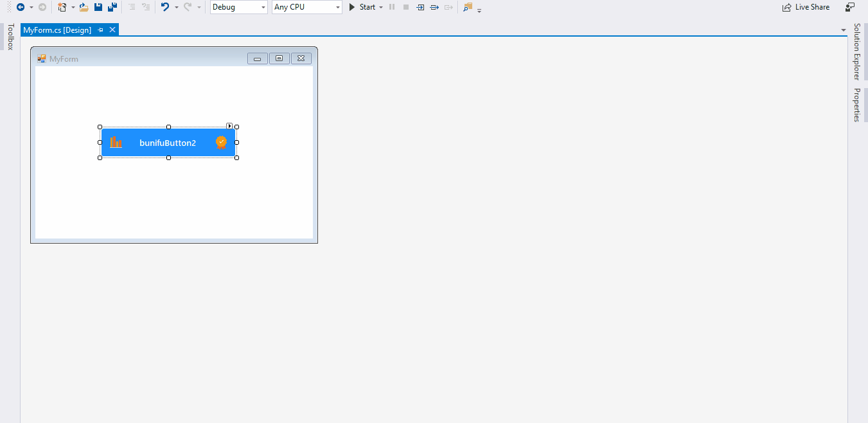
Task: Click the Step Over icon
Action: (434, 7)
